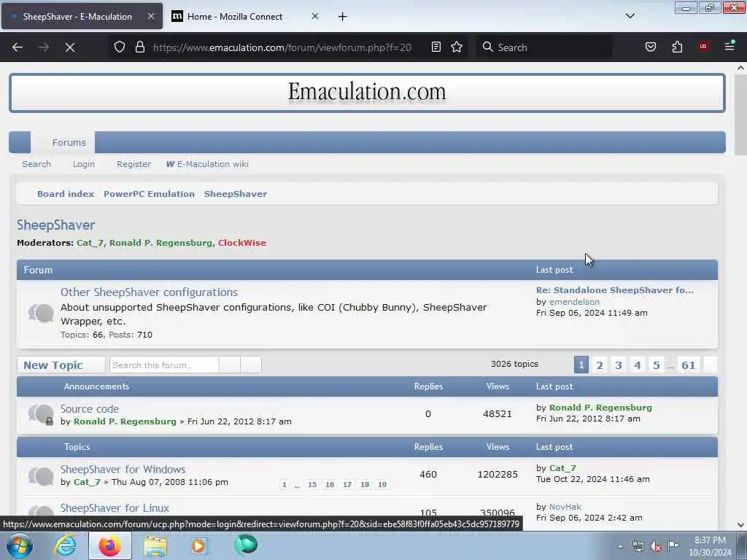
Task: Go to page 15 of Windows topic
Action: [312, 484]
